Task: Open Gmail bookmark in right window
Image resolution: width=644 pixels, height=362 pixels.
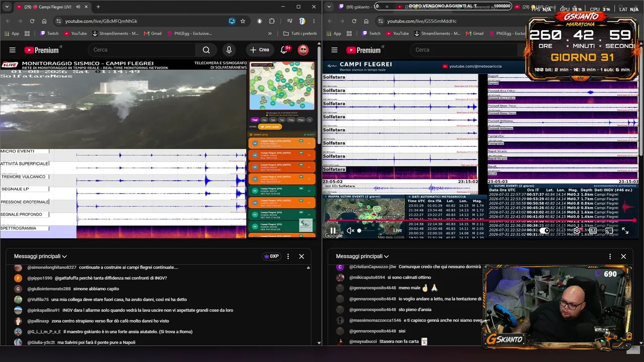Action: (x=474, y=34)
